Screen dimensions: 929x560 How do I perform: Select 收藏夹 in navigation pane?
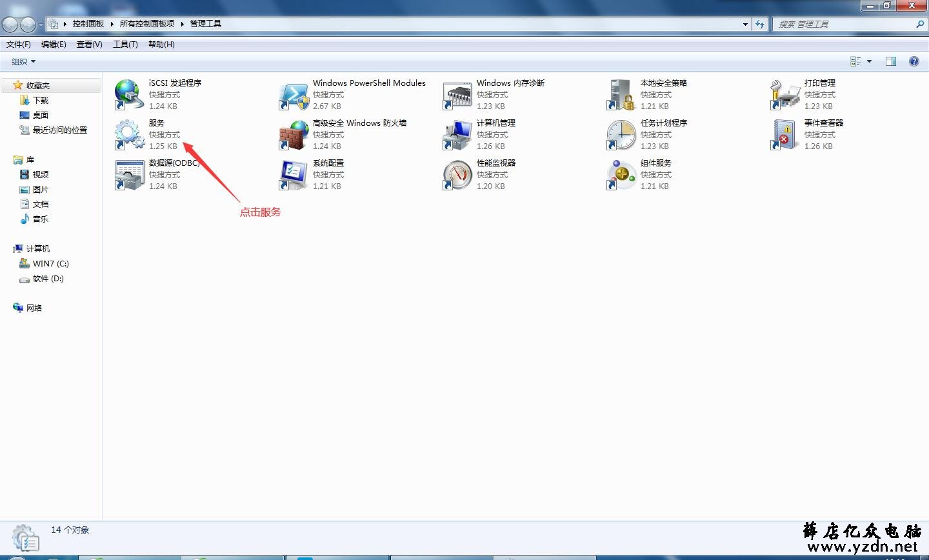pyautogui.click(x=38, y=85)
